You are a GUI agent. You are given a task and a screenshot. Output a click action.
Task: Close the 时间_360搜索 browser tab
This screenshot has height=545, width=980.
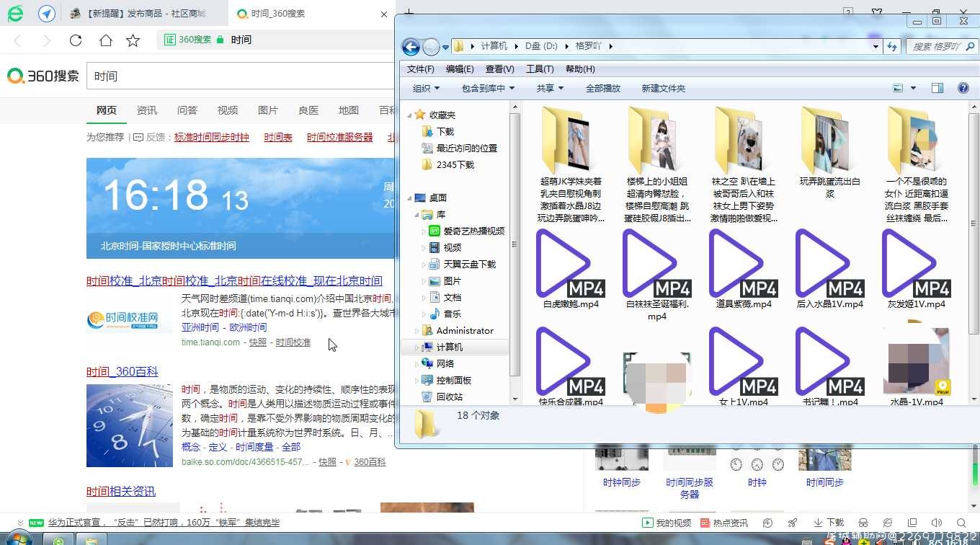tap(384, 14)
